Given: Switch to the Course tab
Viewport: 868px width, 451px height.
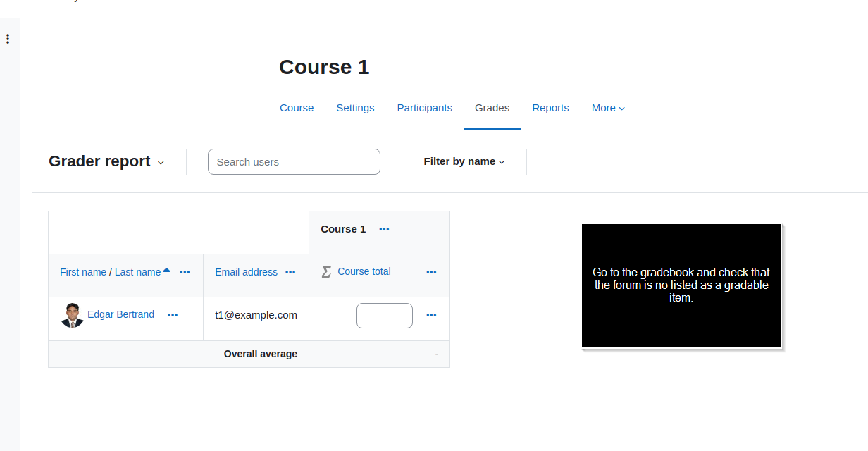Looking at the screenshot, I should (297, 108).
